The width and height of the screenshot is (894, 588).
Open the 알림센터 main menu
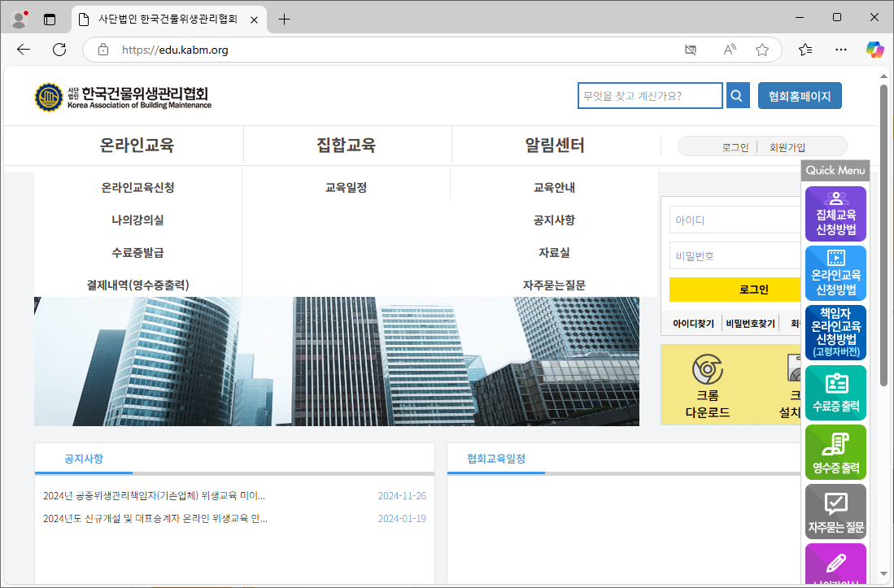[x=554, y=145]
